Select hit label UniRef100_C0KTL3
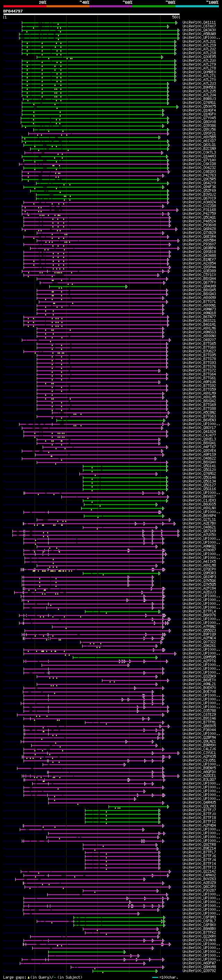This screenshot has width=222, height=980. (199, 153)
